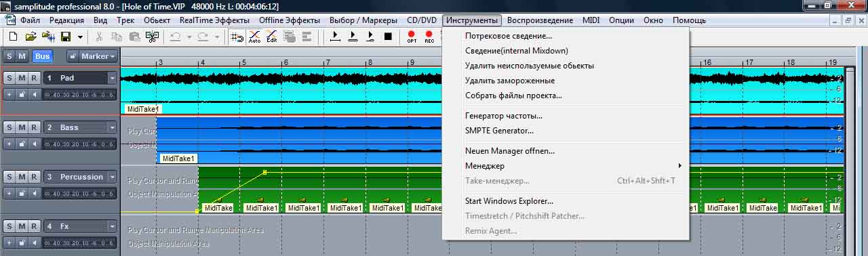The width and height of the screenshot is (868, 256).
Task: Click the Bass track level meter
Action: tap(79, 144)
